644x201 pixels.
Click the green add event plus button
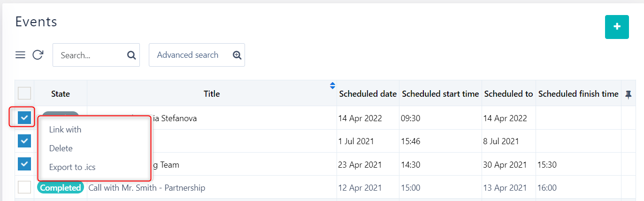pyautogui.click(x=617, y=27)
